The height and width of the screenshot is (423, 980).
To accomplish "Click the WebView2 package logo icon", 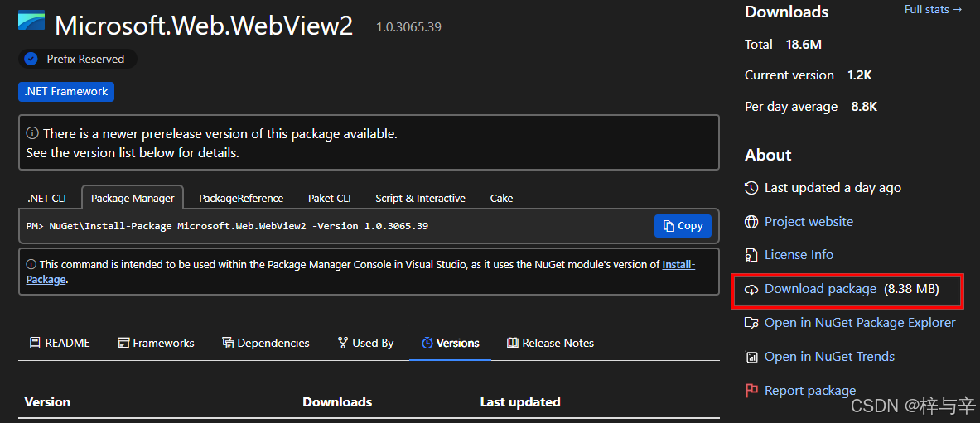I will (31, 22).
